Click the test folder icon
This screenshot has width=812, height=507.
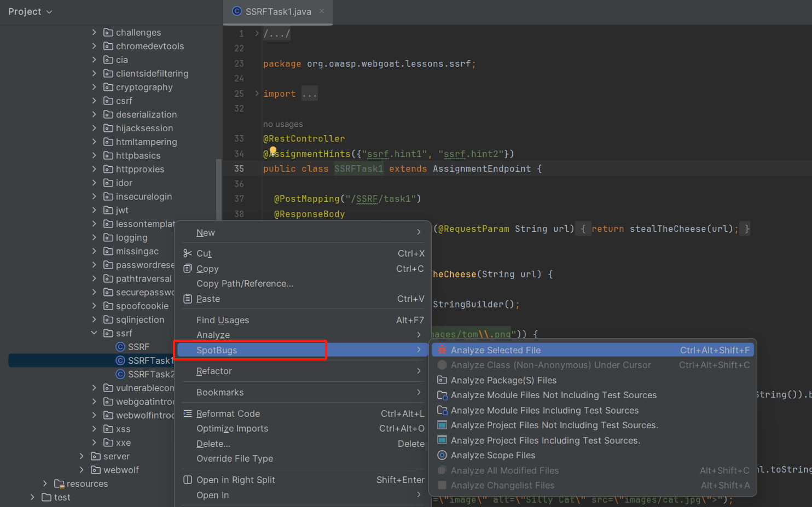(47, 497)
